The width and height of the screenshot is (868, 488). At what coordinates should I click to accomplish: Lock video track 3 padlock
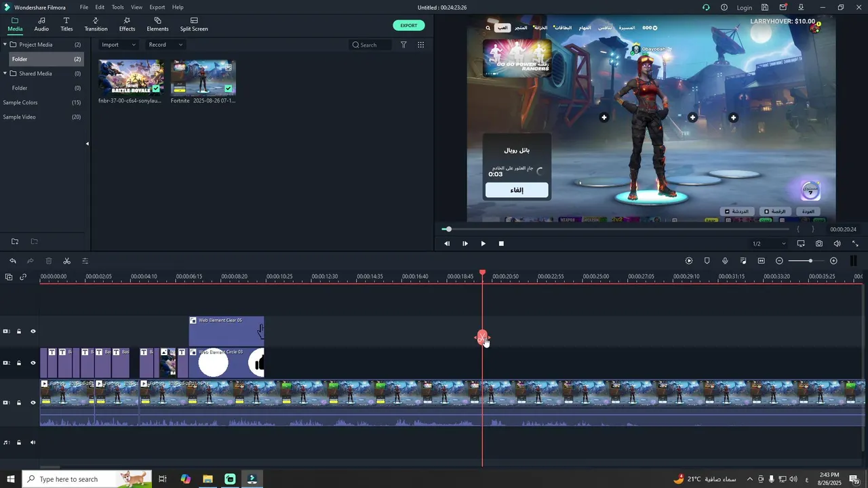tap(19, 331)
